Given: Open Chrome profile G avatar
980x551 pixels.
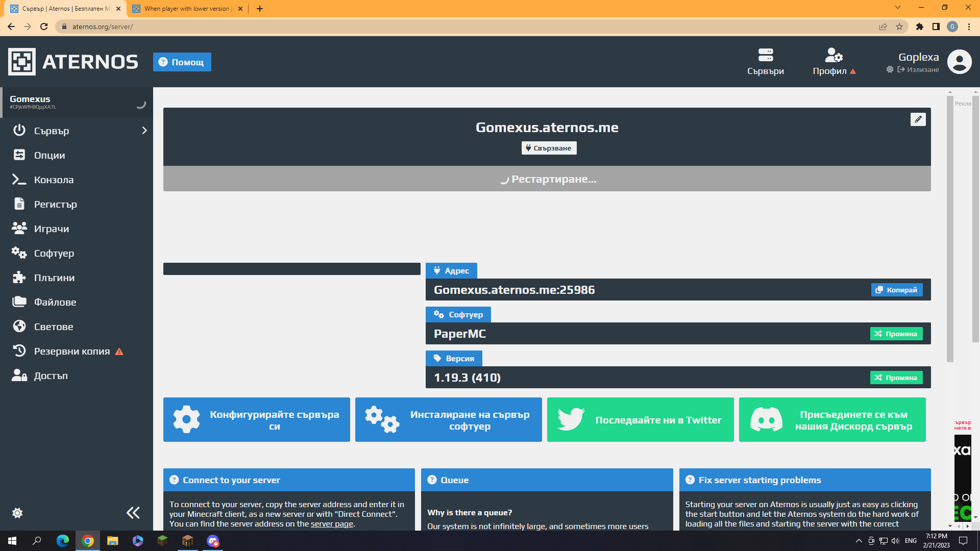Looking at the screenshot, I should (952, 27).
